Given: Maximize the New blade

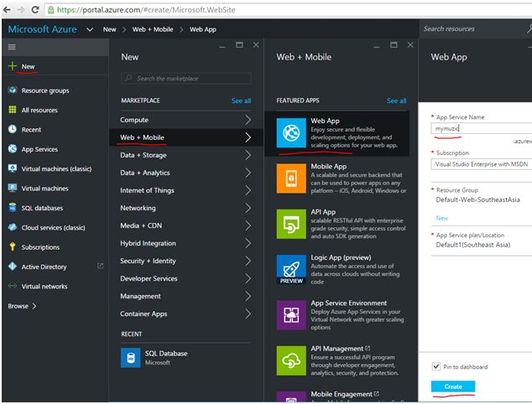Looking at the screenshot, I should [239, 44].
